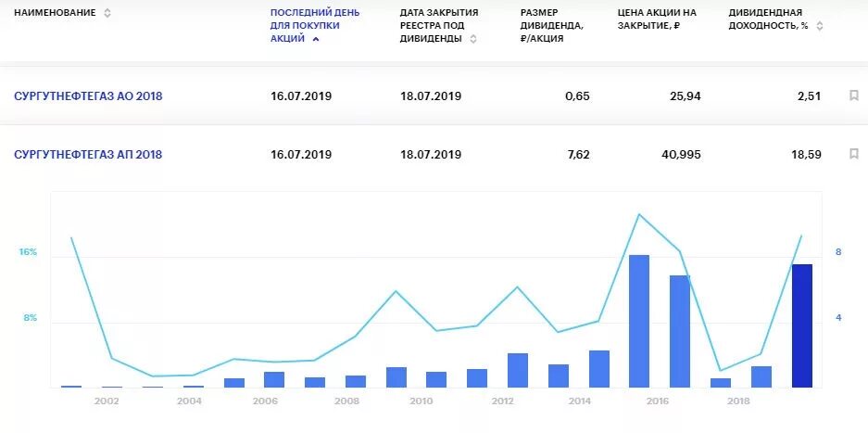Click 2018 year axis label
Viewport: 868px width, 433px height.
(738, 401)
